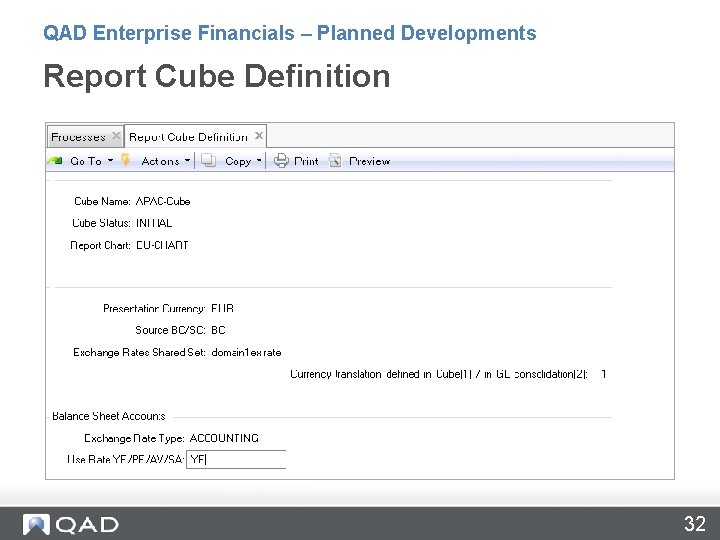This screenshot has width=720, height=540.
Task: Click the Currency Translation value 1
Action: (604, 374)
